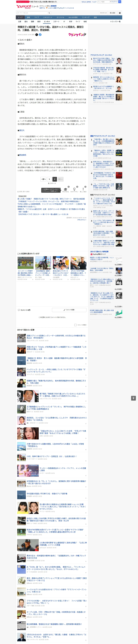Select the 主要 category tab

[20, 21]
